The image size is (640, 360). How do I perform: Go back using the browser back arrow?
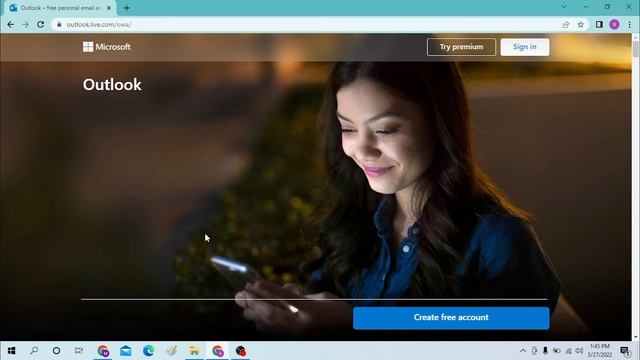tap(11, 24)
